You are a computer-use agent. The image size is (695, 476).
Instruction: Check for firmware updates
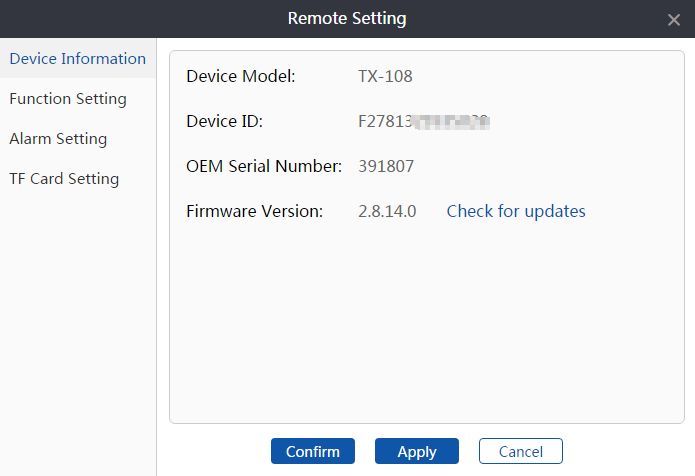(516, 211)
